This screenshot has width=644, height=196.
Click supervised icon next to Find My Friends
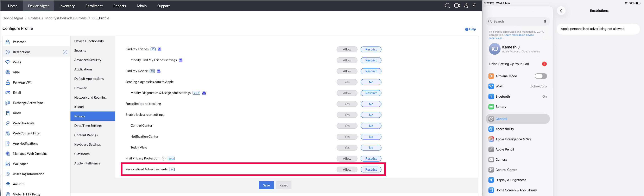click(159, 49)
